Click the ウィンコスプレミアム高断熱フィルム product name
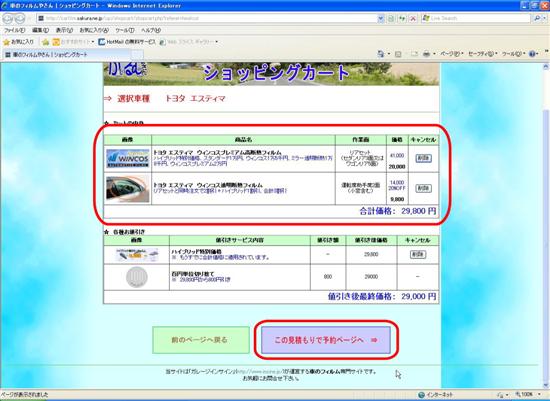 217,153
